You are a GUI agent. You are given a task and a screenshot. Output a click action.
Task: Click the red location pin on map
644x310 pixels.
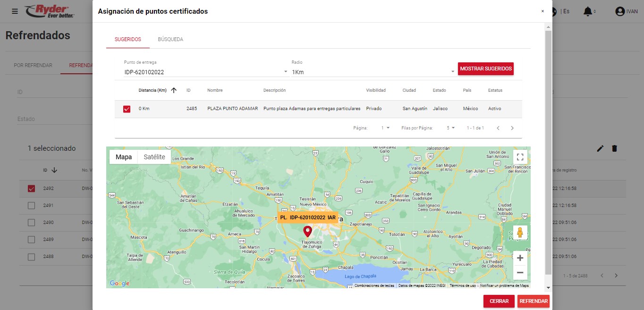click(x=307, y=231)
